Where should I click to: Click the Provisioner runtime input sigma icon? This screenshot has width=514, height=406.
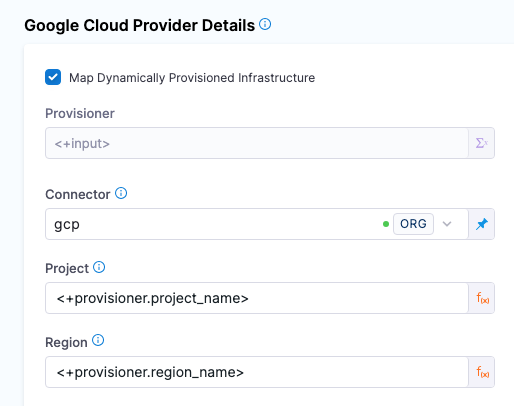[481, 143]
